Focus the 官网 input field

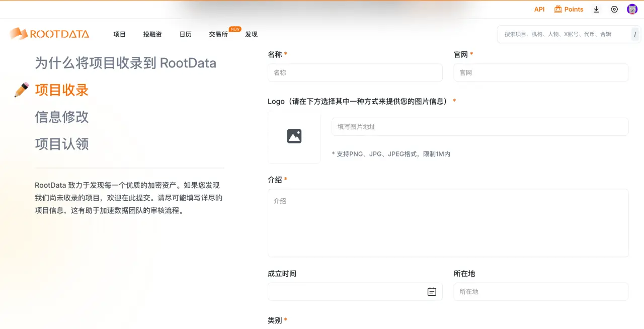click(x=540, y=72)
